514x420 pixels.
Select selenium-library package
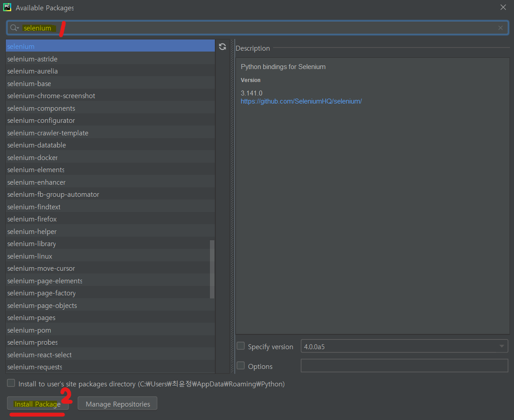click(x=110, y=244)
